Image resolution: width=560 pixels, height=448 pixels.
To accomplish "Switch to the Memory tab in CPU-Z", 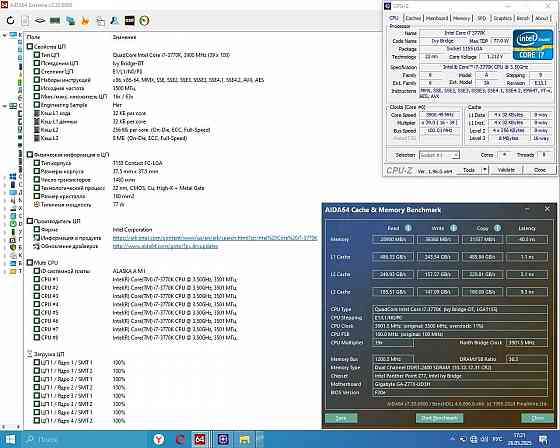I will (461, 18).
